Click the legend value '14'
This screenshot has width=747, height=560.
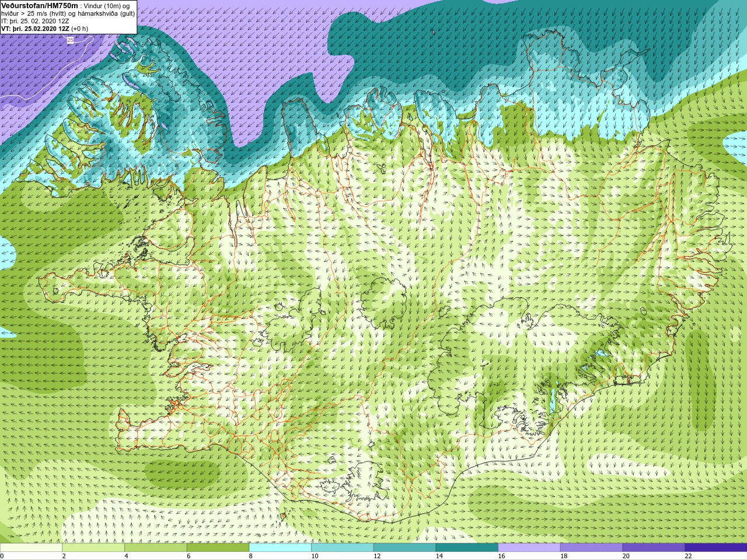pyautogui.click(x=439, y=556)
